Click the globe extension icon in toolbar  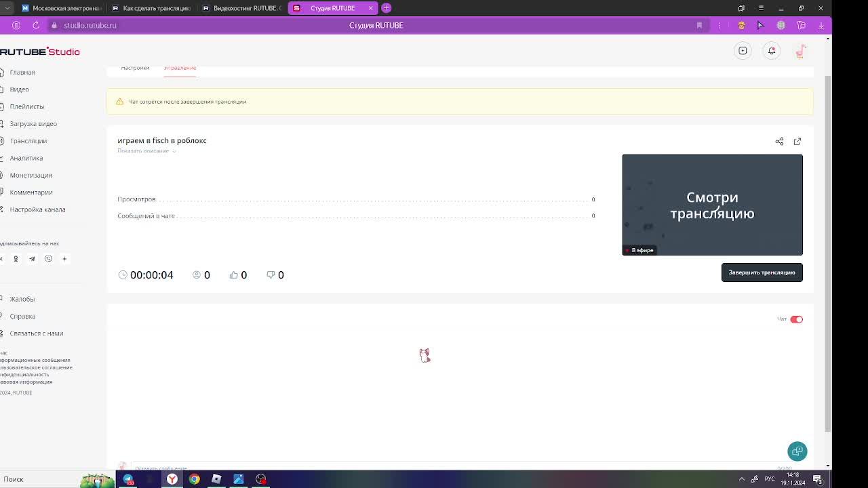pos(781,25)
